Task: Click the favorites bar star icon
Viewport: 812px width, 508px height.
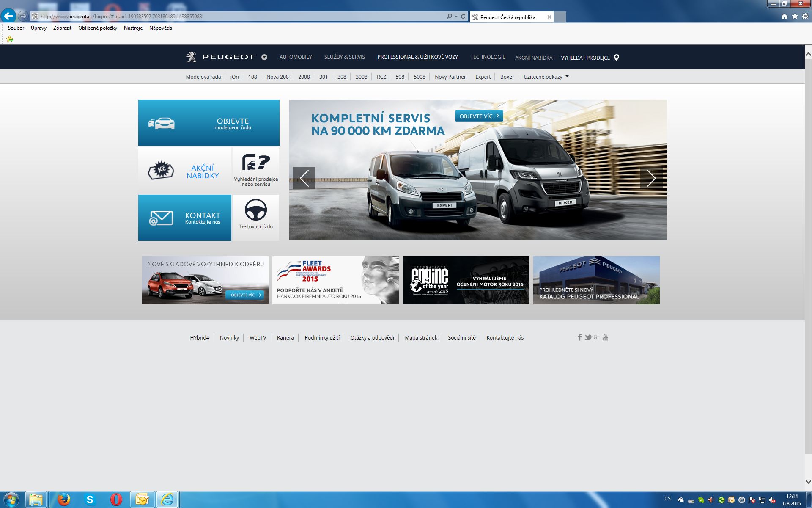Action: pyautogui.click(x=10, y=39)
